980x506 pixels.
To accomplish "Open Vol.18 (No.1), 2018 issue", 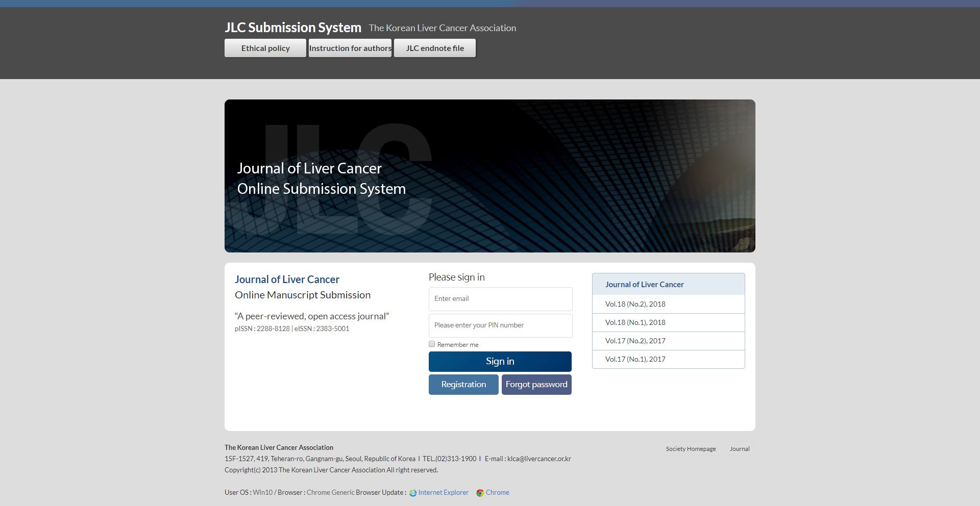I will tap(635, 322).
